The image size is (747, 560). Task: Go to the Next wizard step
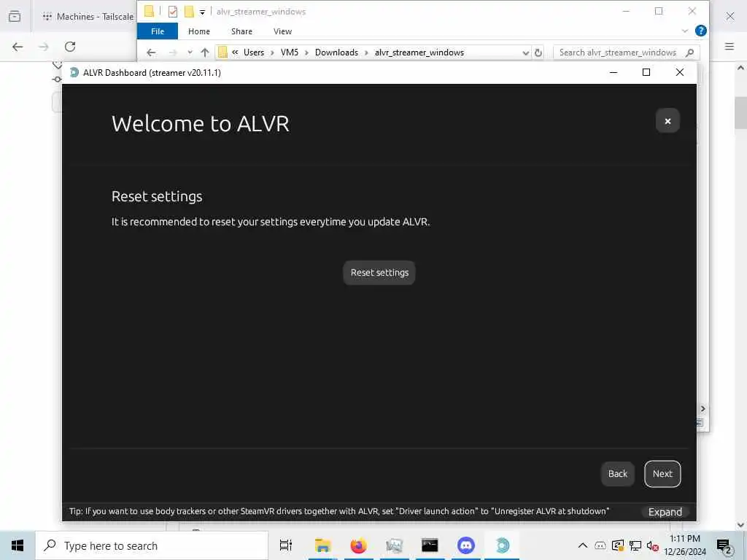[x=662, y=474]
